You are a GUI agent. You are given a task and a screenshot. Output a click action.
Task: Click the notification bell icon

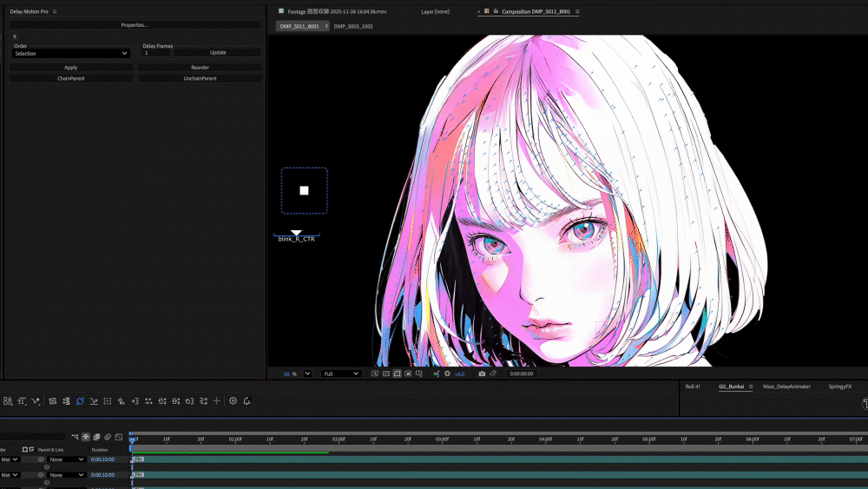point(247,401)
